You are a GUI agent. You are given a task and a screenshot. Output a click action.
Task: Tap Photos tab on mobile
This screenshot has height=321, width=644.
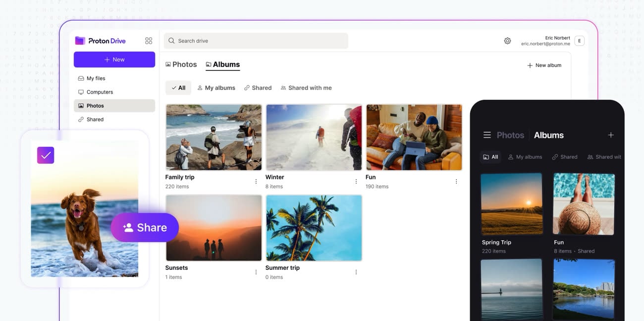(510, 135)
